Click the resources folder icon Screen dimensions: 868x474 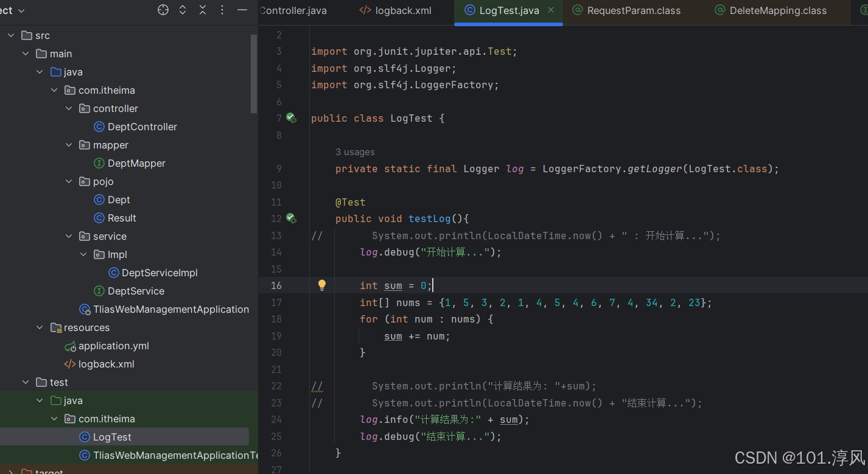(56, 327)
